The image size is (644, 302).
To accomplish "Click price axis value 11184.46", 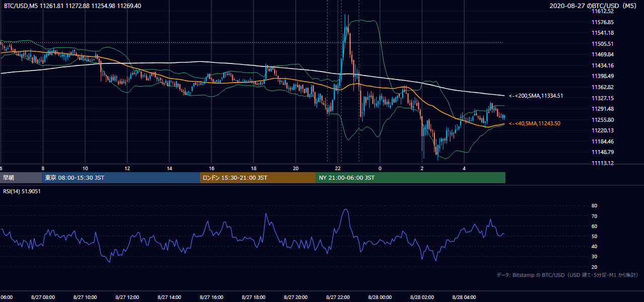I will (x=603, y=141).
